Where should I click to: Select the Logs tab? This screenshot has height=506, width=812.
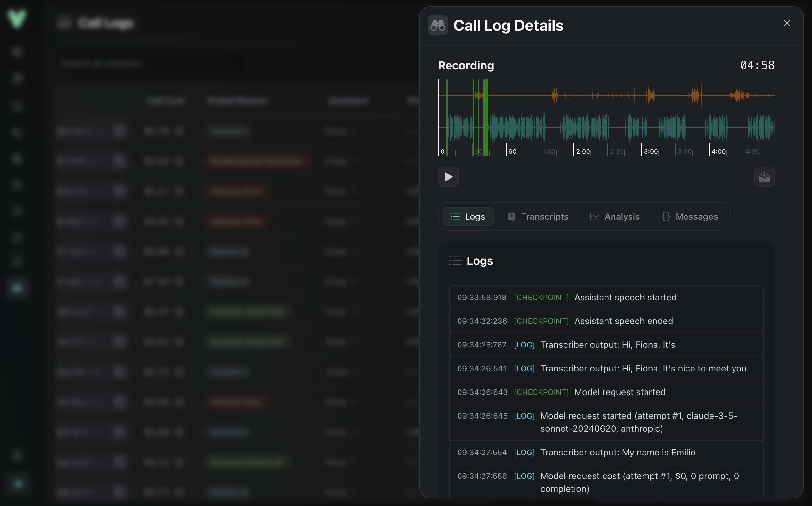(x=468, y=216)
